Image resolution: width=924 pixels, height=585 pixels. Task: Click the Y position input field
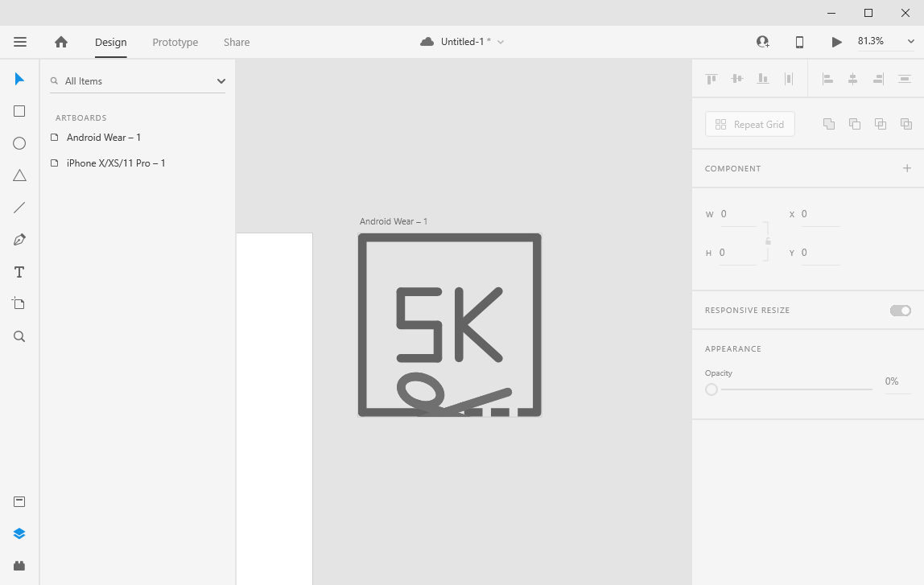820,253
